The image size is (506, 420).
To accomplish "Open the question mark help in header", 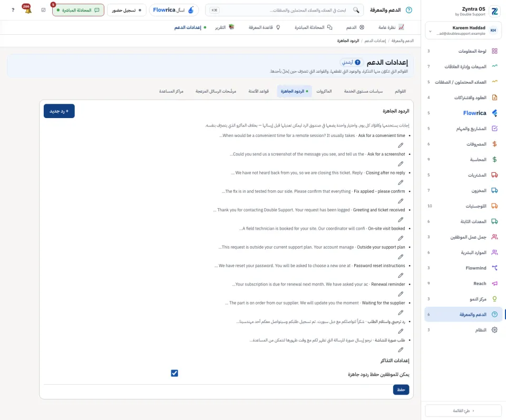I will (13, 10).
